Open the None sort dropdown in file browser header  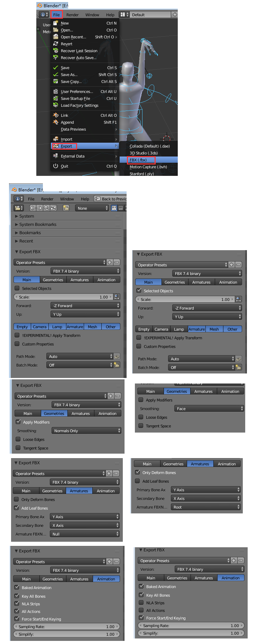click(92, 208)
